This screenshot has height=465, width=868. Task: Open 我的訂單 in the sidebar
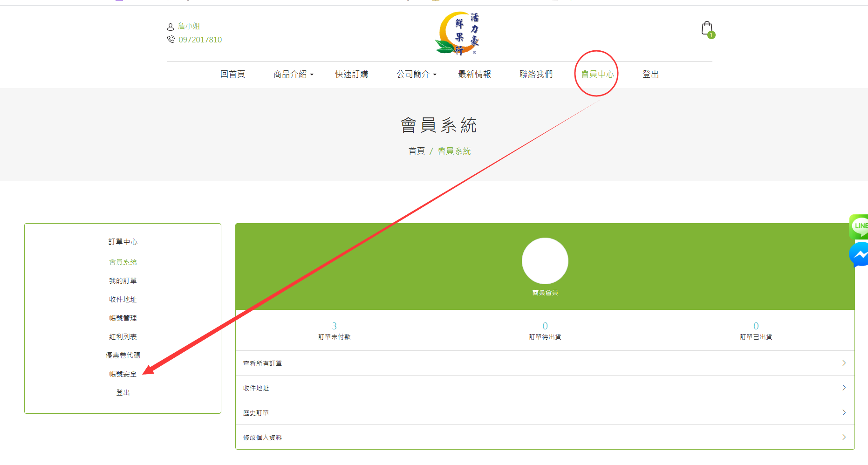123,281
